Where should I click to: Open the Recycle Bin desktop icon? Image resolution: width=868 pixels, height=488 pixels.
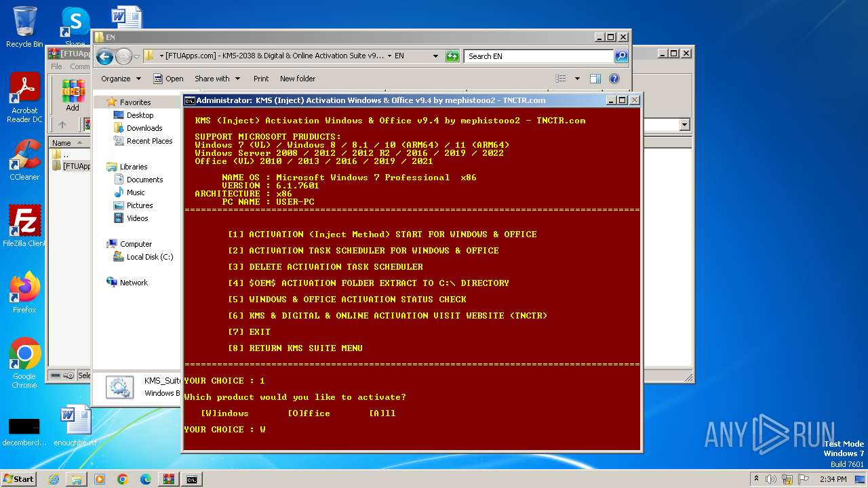(x=24, y=27)
